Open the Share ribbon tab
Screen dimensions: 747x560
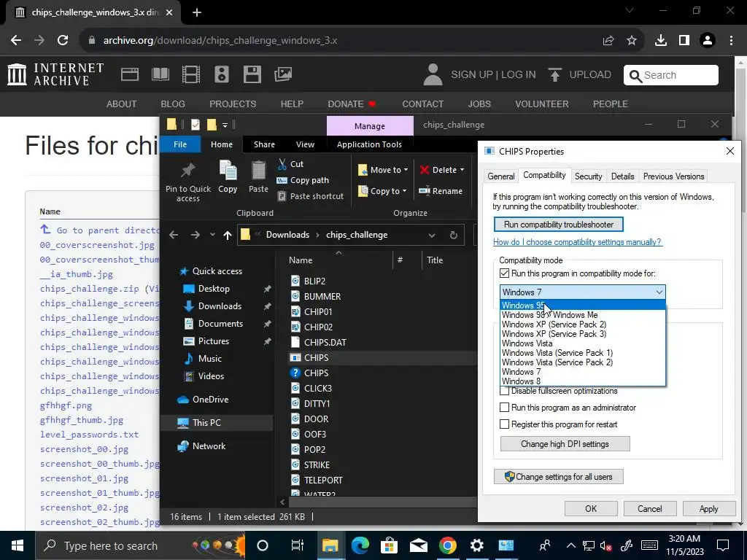coord(264,144)
